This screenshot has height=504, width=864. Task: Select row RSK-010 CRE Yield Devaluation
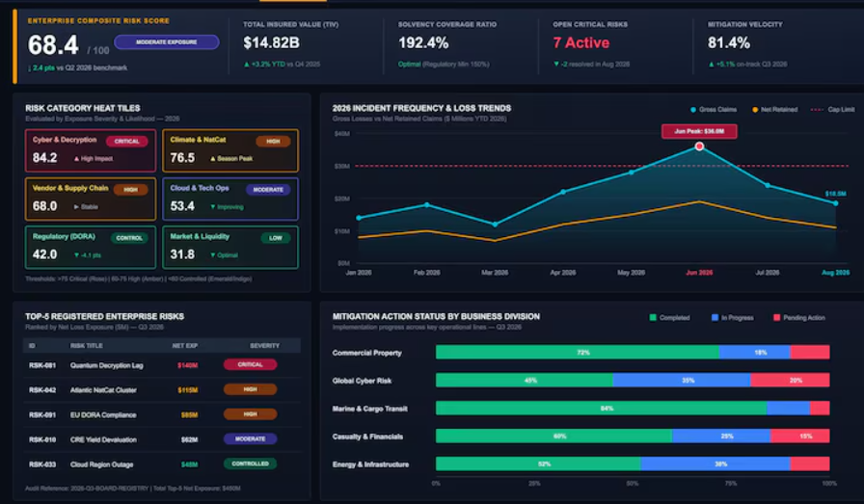163,439
